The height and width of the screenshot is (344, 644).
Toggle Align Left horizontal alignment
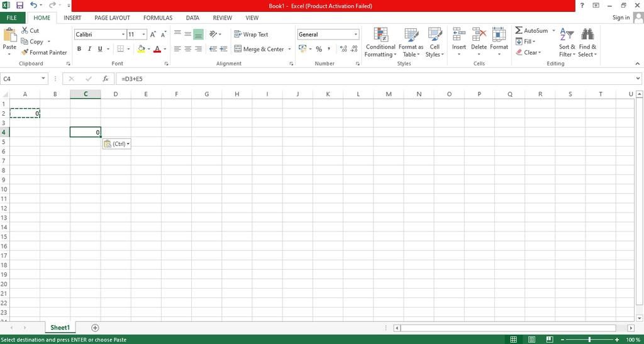pyautogui.click(x=177, y=49)
